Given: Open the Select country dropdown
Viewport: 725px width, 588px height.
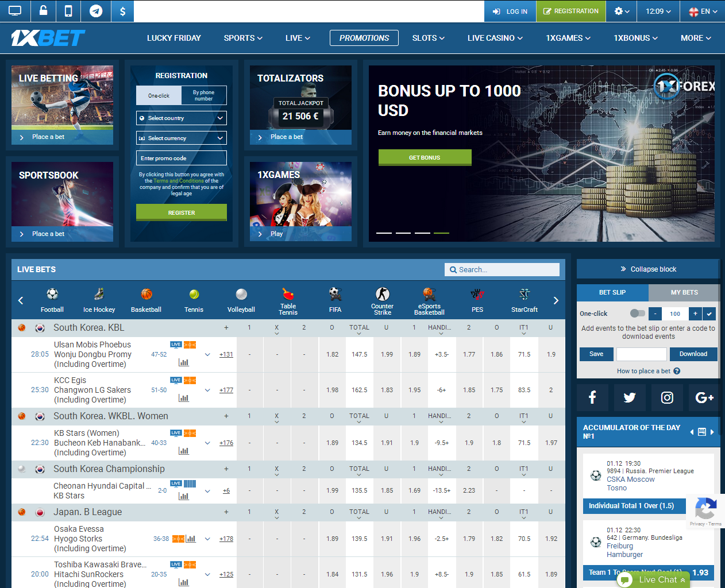Looking at the screenshot, I should click(182, 118).
